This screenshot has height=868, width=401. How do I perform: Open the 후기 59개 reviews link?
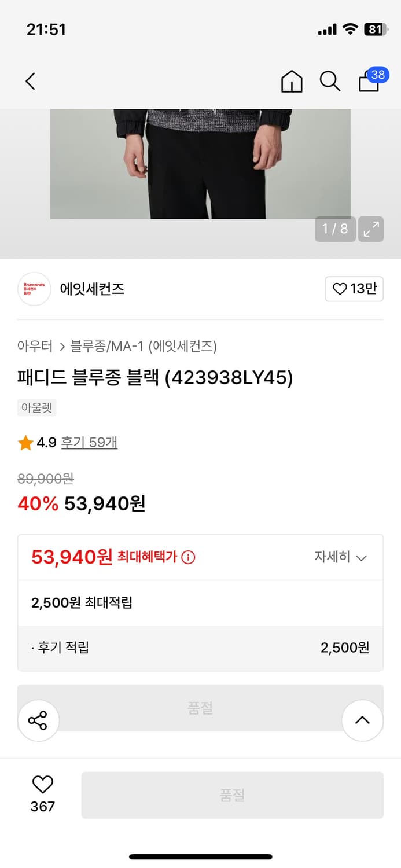point(89,442)
